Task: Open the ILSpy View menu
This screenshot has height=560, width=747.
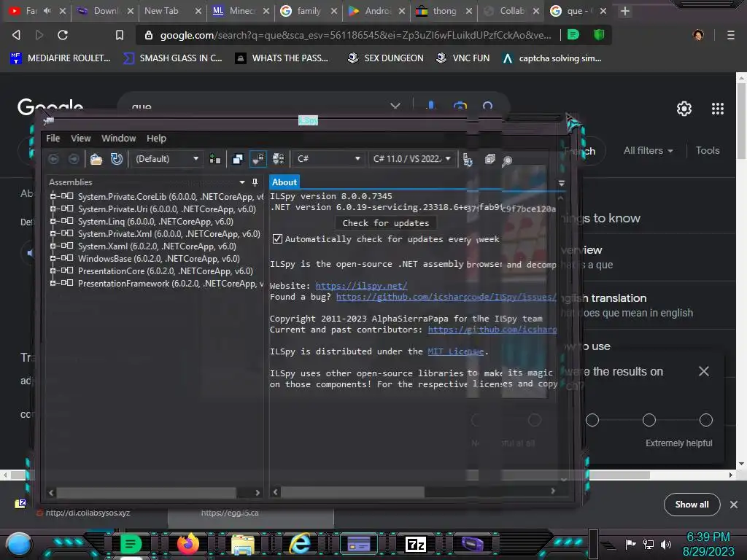Action: click(80, 138)
